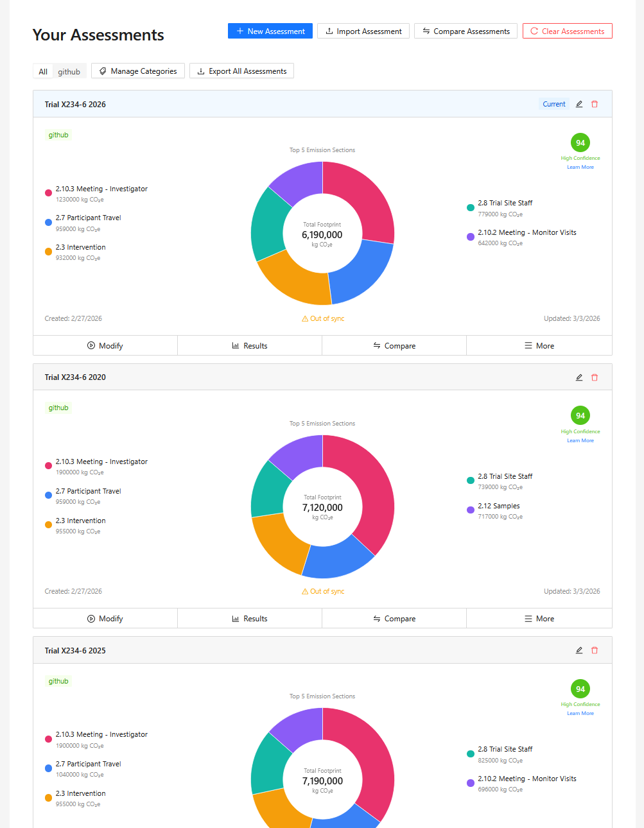644x828 pixels.
Task: Click 1040000 kg CO₂e value
Action: pos(80,775)
